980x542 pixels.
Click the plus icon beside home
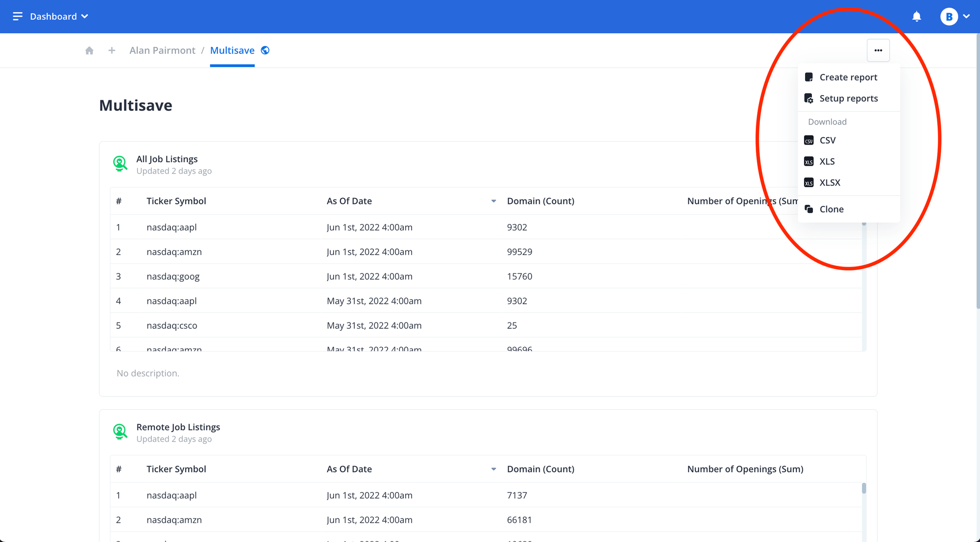pyautogui.click(x=112, y=50)
